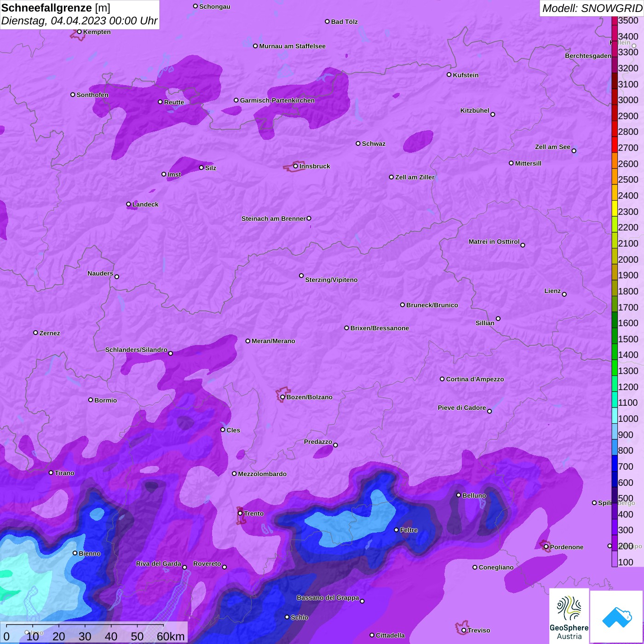Click the "Bassano del Grappa" label
This screenshot has height=644, width=644.
point(328,598)
